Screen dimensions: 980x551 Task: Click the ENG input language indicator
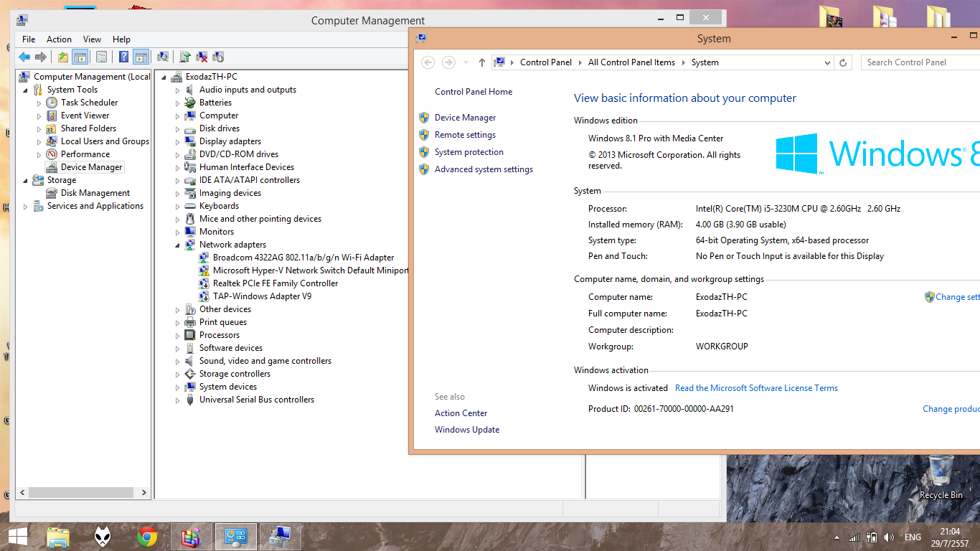click(x=913, y=537)
